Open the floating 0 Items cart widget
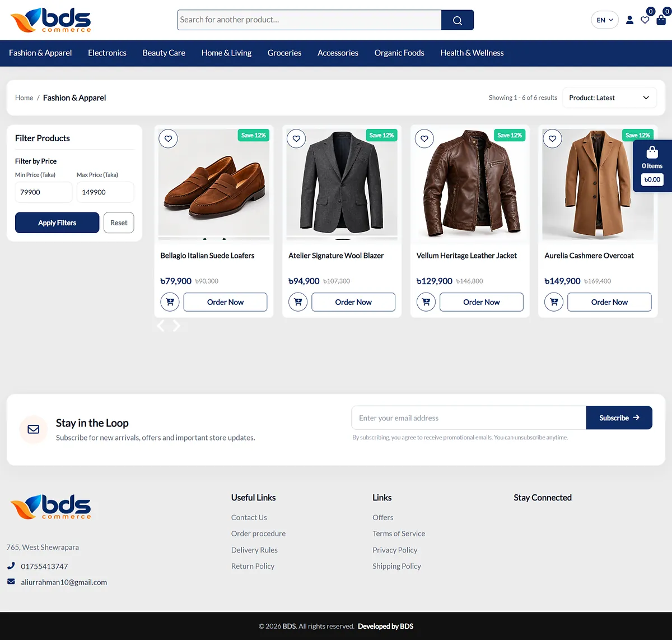 coord(652,166)
